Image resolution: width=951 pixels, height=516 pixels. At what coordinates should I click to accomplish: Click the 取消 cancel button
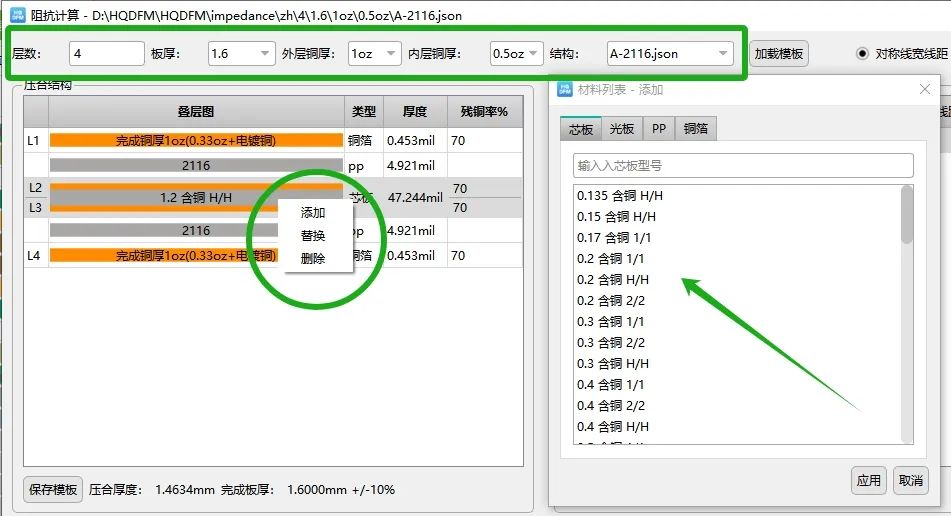910,480
